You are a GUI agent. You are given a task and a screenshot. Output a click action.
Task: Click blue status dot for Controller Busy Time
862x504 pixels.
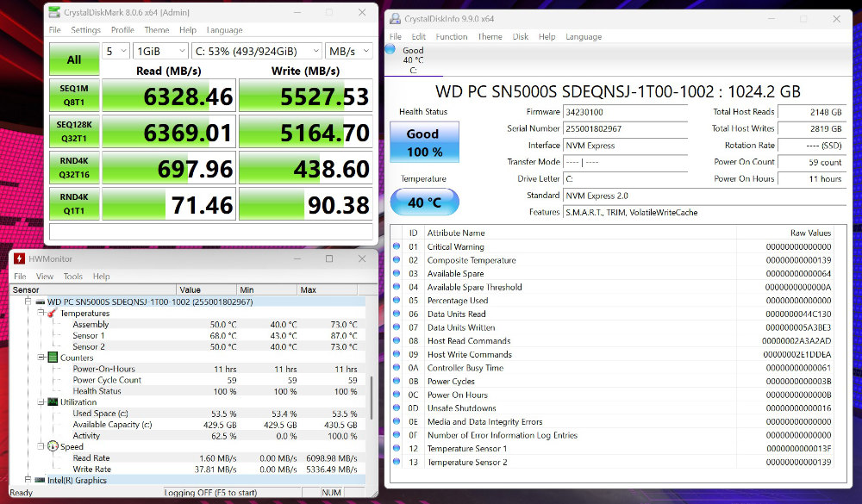click(397, 367)
